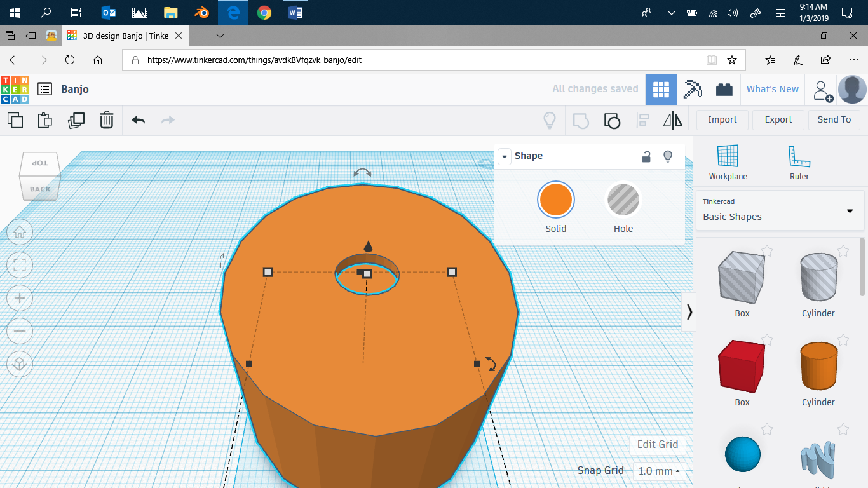Click the Show all lightbulb icon
868x488 pixels.
point(550,120)
